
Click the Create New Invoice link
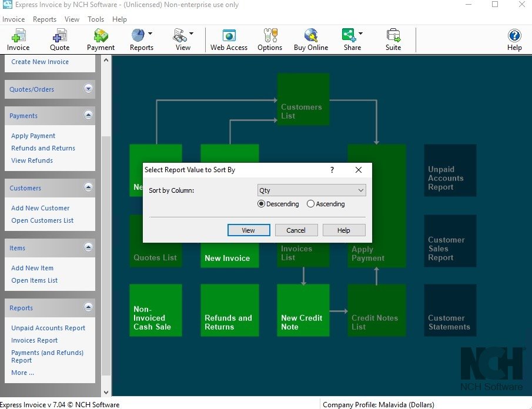[x=40, y=62]
